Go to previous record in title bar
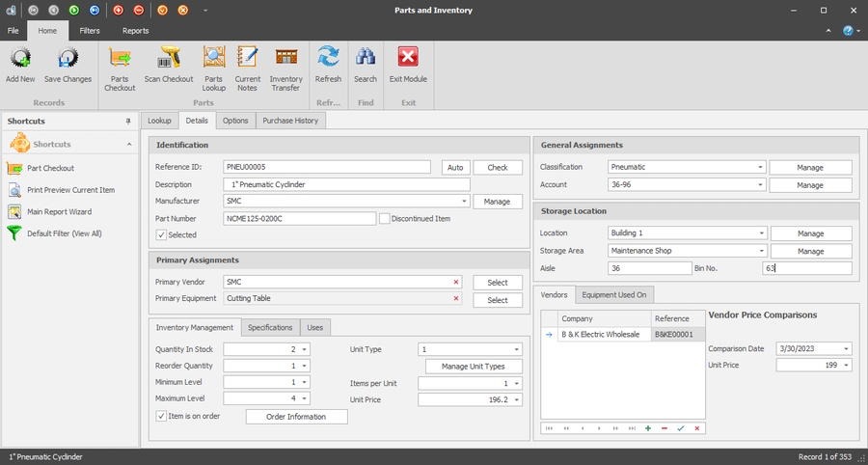This screenshot has height=465, width=868. pyautogui.click(x=53, y=10)
